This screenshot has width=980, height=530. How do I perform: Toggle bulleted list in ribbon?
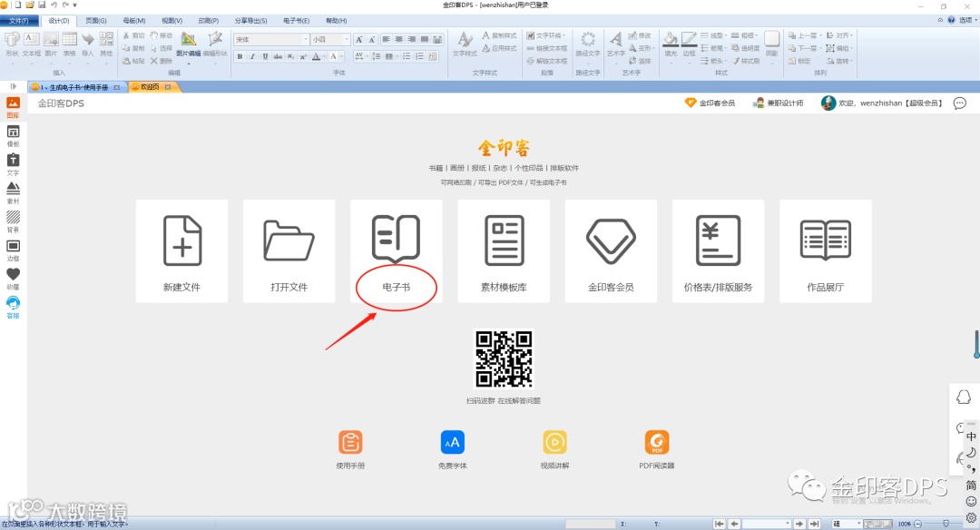click(407, 56)
